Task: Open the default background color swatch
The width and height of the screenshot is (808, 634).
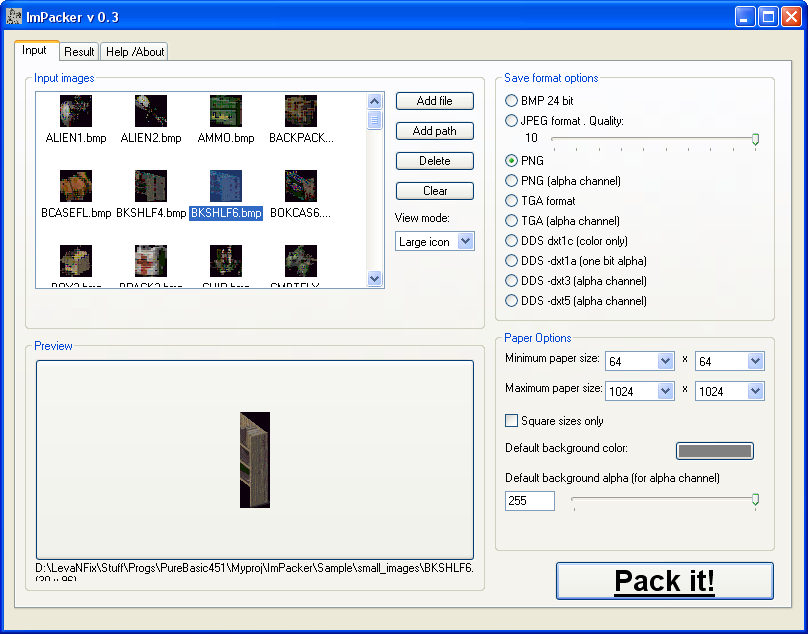Action: coord(714,451)
